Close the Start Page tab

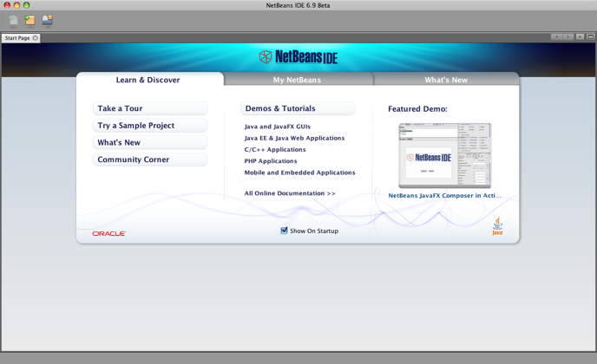pos(36,38)
